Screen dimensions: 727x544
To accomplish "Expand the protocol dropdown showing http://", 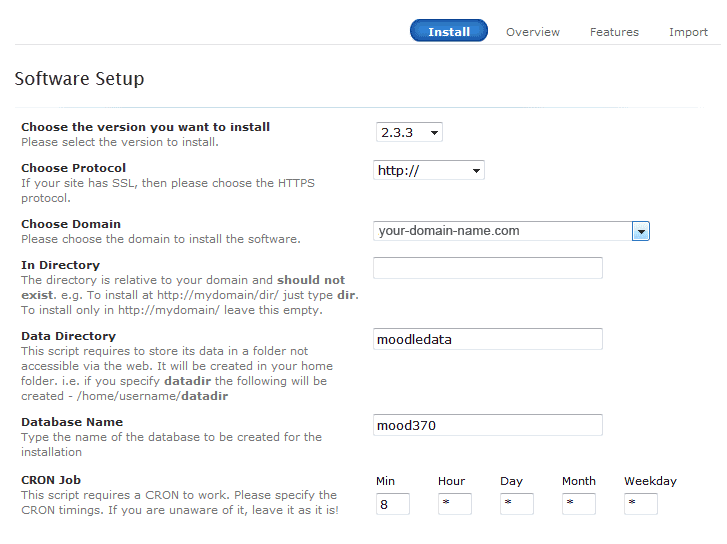I will pos(429,171).
